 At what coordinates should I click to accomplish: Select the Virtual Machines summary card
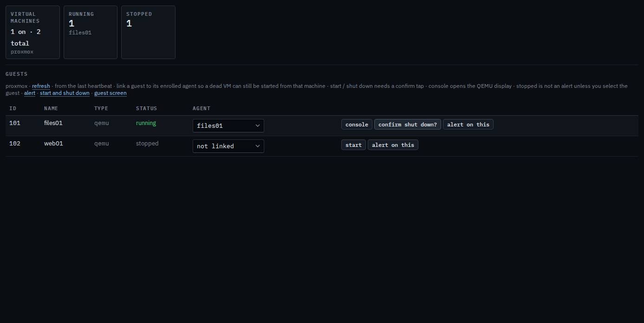pyautogui.click(x=33, y=32)
